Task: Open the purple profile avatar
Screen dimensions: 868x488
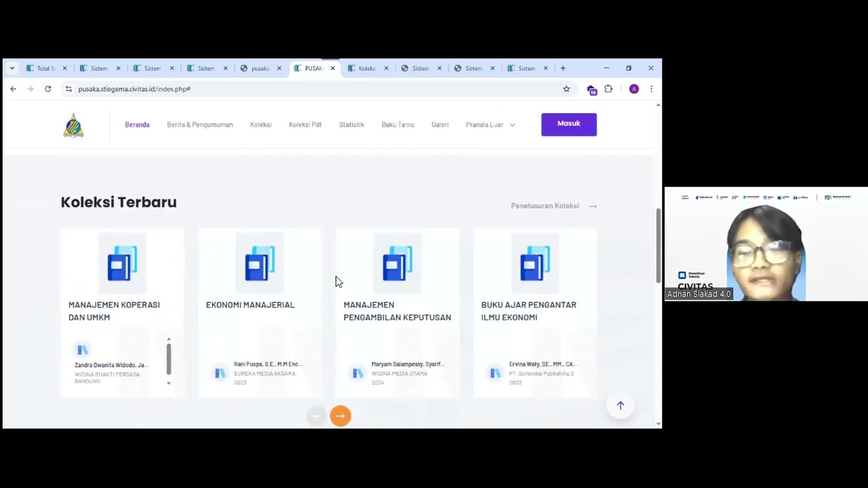Action: 634,89
